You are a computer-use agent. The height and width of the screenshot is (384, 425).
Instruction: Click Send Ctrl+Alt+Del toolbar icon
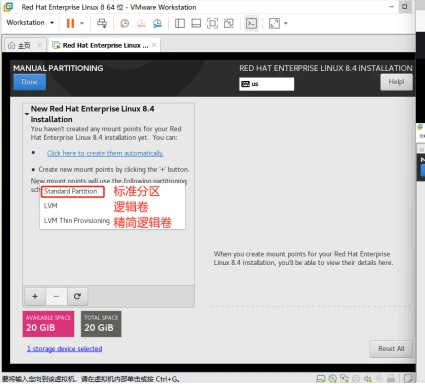[102, 23]
